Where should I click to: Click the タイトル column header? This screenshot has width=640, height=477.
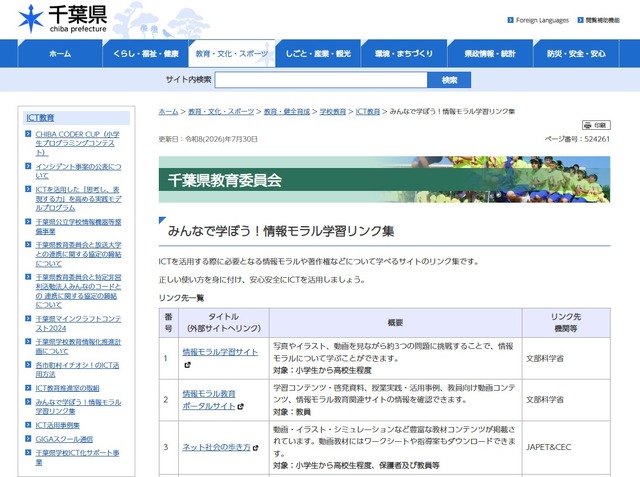click(x=224, y=322)
